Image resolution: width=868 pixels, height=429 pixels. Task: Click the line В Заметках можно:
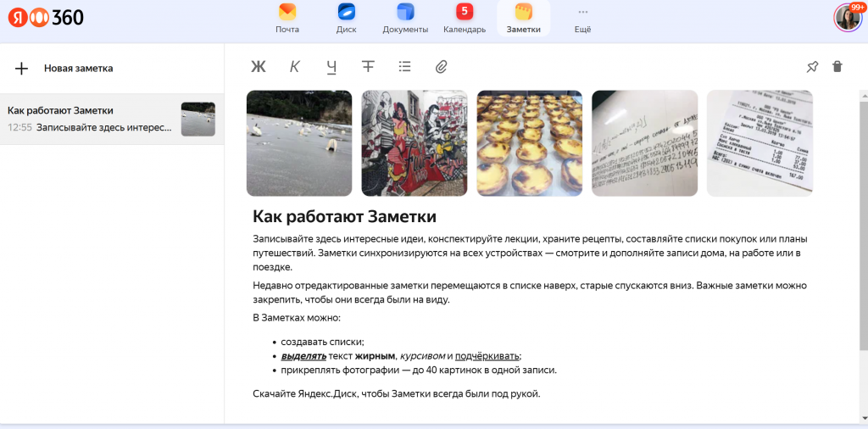click(x=297, y=318)
